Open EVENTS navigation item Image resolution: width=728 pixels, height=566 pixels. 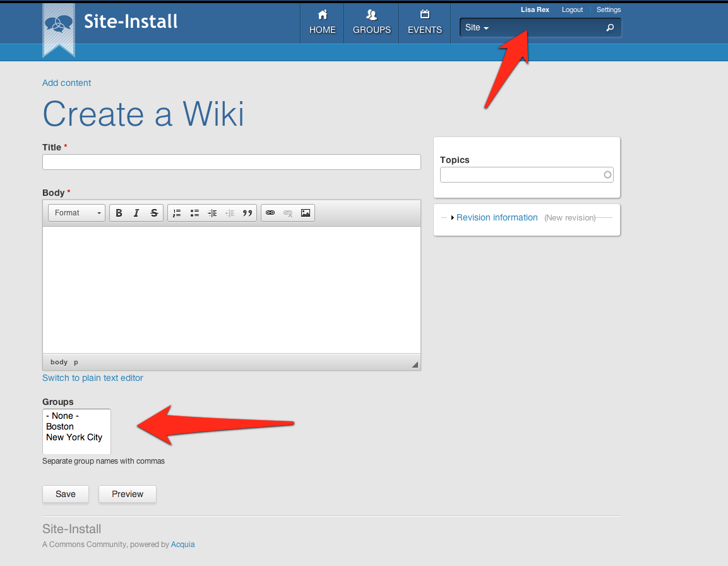point(425,23)
